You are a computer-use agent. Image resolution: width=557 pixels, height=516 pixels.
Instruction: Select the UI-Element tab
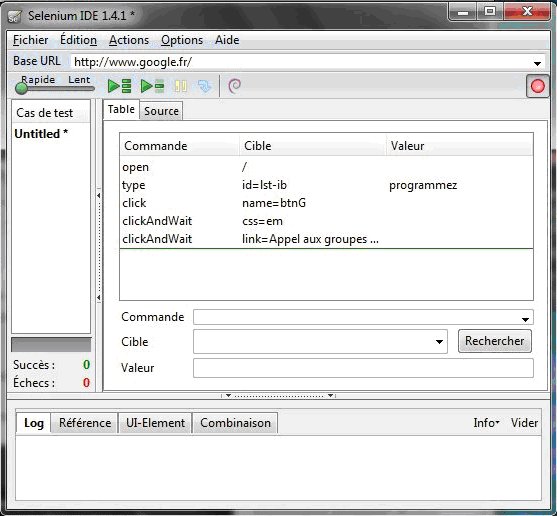tap(155, 423)
